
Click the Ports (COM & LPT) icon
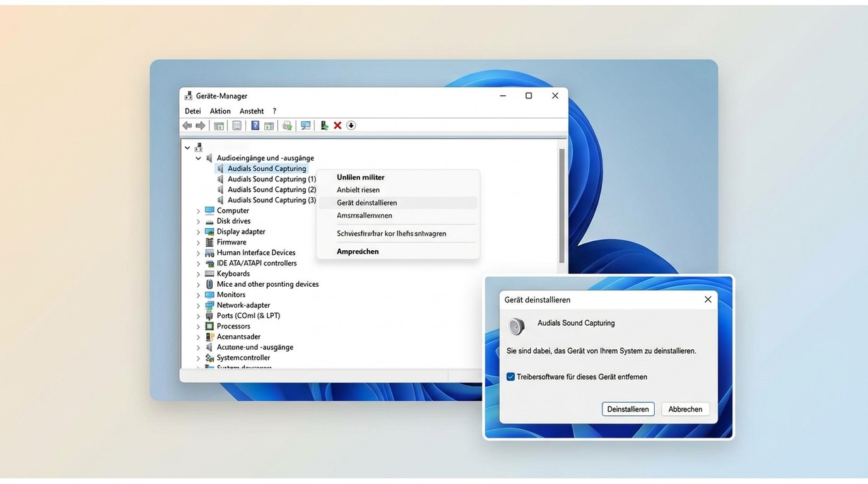[209, 316]
